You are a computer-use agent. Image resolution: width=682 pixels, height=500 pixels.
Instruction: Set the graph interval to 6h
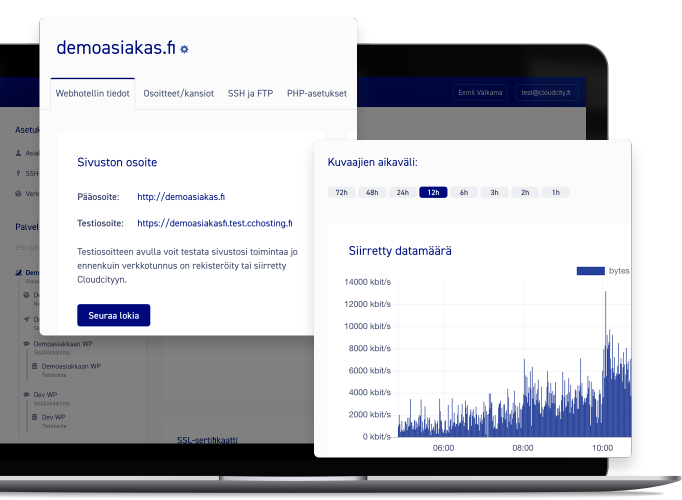[x=464, y=192]
